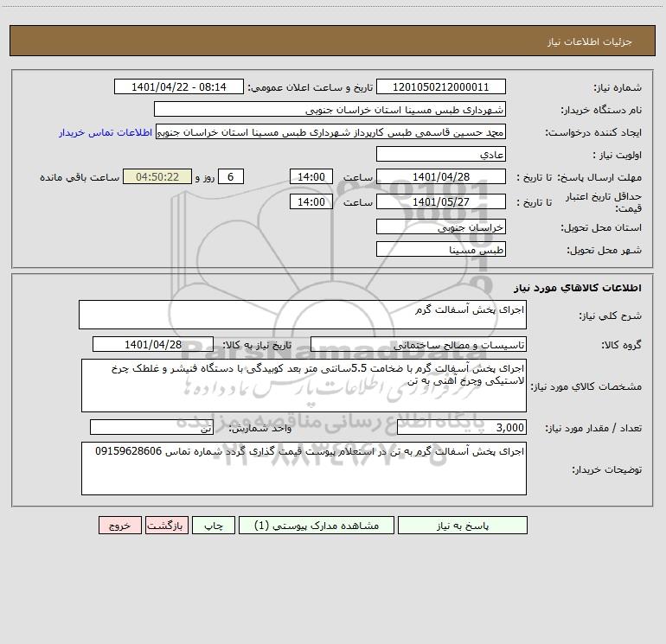
Task: Click the label تاریخ و ساعت اعلان عمومی
Action: coord(310,87)
